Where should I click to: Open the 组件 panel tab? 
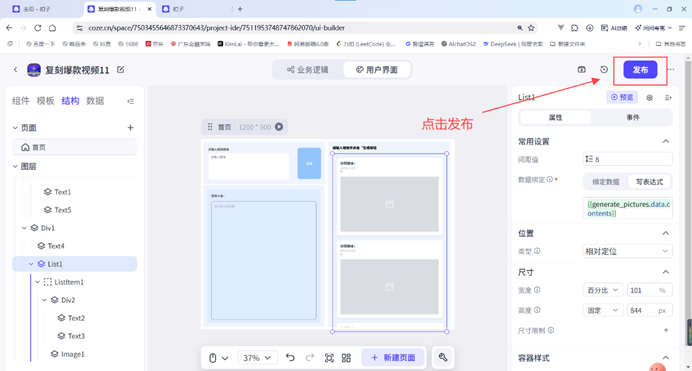coord(21,101)
